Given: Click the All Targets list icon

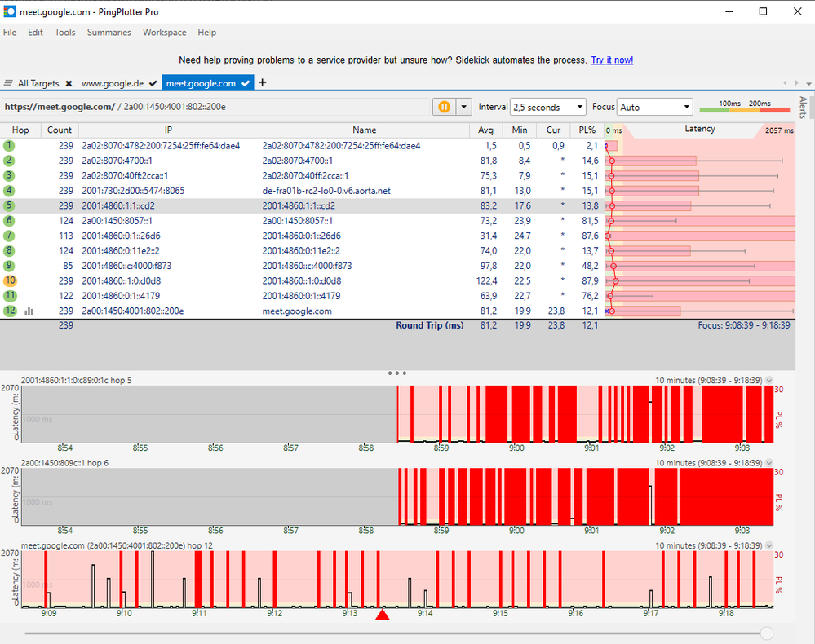Looking at the screenshot, I should [8, 83].
